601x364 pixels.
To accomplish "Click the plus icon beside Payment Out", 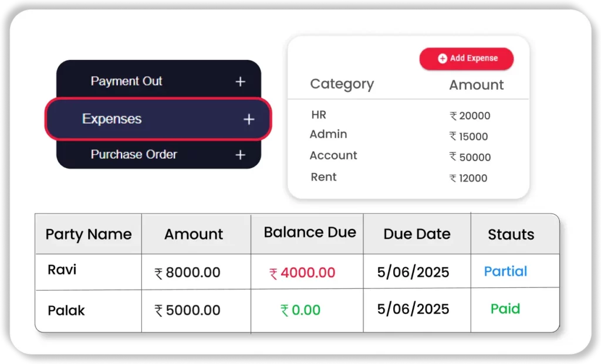I will pyautogui.click(x=240, y=82).
